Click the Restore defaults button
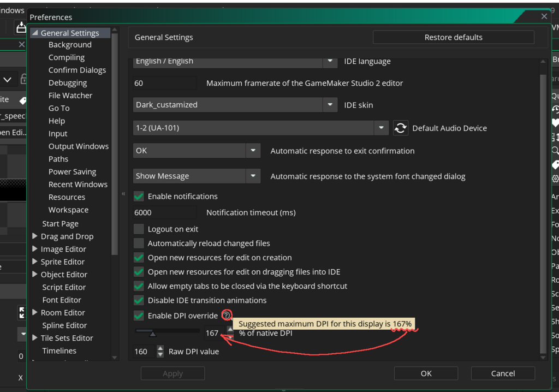Image resolution: width=559 pixels, height=392 pixels. click(x=453, y=37)
